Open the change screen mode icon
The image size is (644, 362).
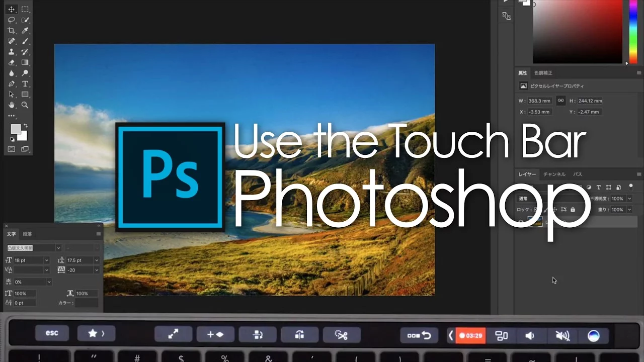click(25, 149)
